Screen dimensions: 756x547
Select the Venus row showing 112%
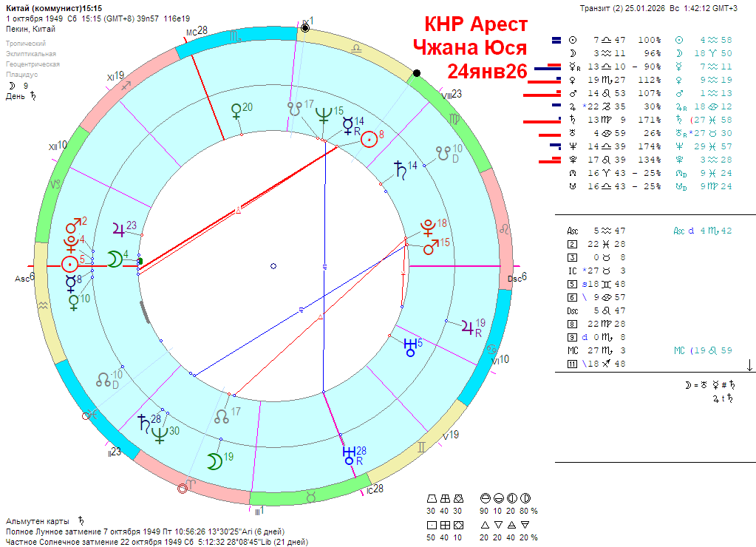point(615,80)
